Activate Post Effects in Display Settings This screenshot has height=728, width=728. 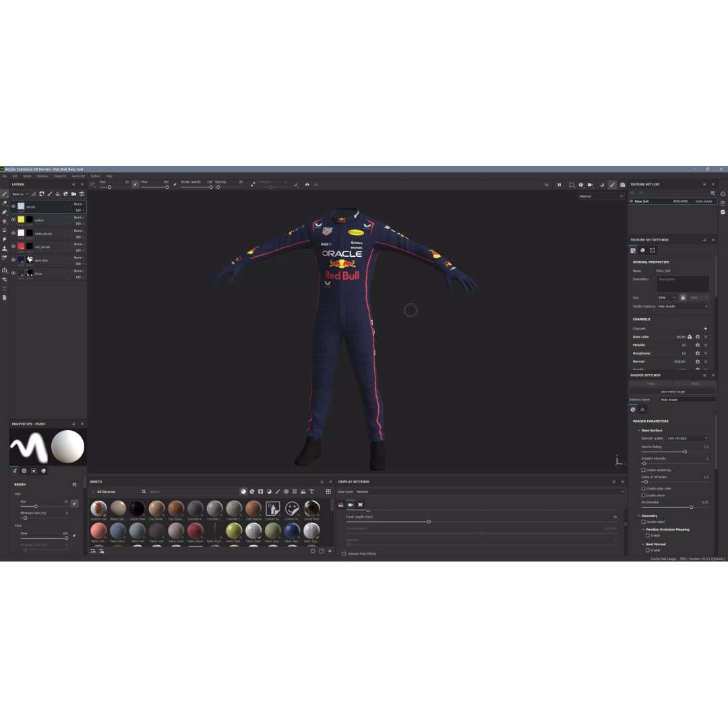click(x=344, y=553)
